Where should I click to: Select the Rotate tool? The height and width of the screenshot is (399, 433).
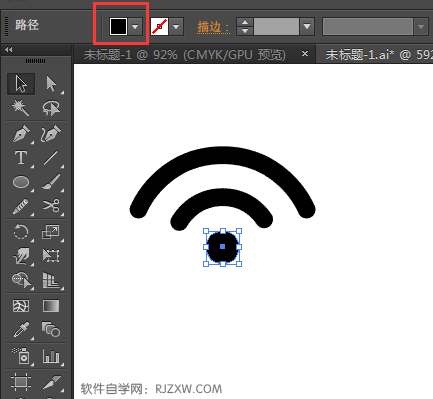point(21,232)
